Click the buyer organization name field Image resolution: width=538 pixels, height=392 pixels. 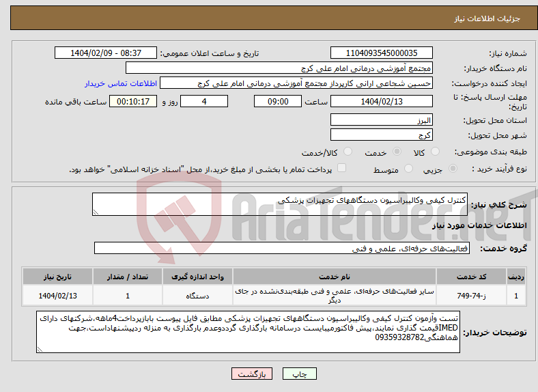(279, 68)
